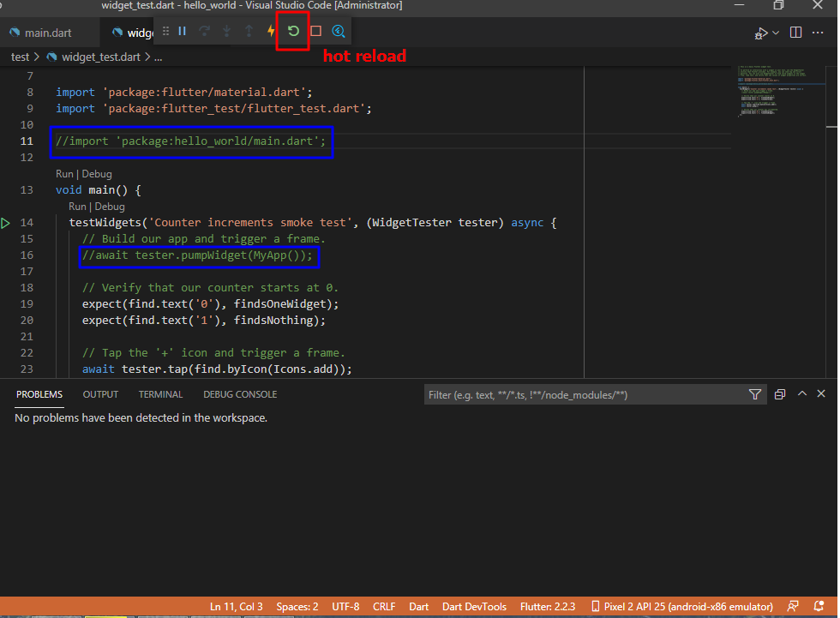This screenshot has height=618, width=840.
Task: Click the green restart debug icon
Action: click(x=293, y=31)
